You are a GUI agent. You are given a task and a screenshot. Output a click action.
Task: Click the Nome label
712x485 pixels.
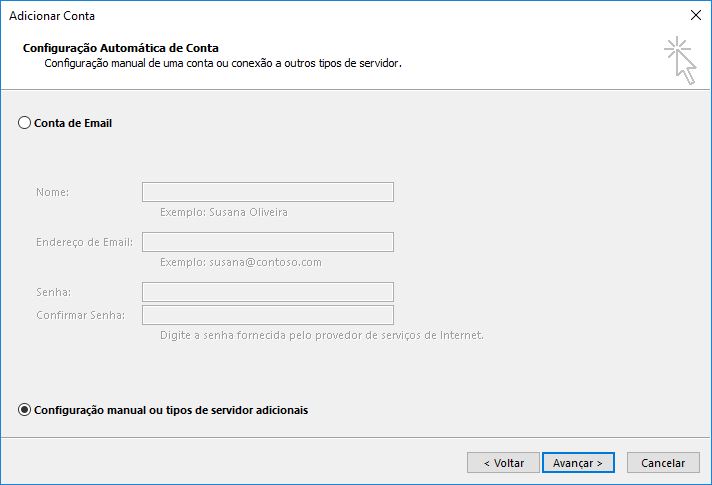tap(52, 192)
